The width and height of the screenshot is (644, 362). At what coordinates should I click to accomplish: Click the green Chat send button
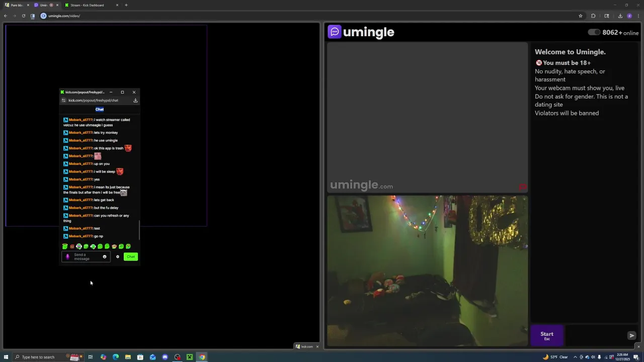(x=130, y=257)
